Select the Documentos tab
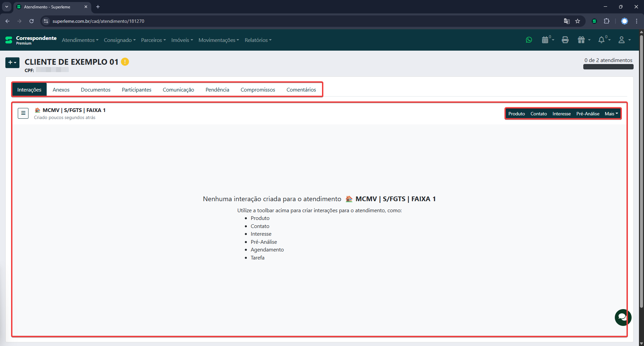This screenshot has width=644, height=346. point(96,90)
